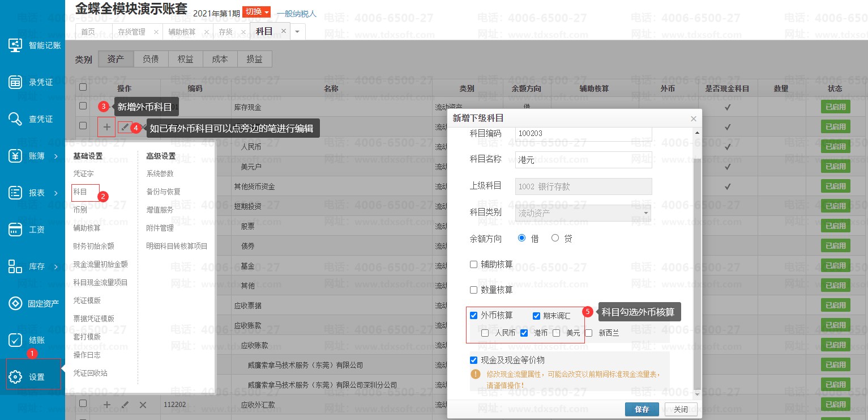This screenshot has width=868, height=420.
Task: Click the pencil edit icon in second row
Action: click(x=125, y=128)
